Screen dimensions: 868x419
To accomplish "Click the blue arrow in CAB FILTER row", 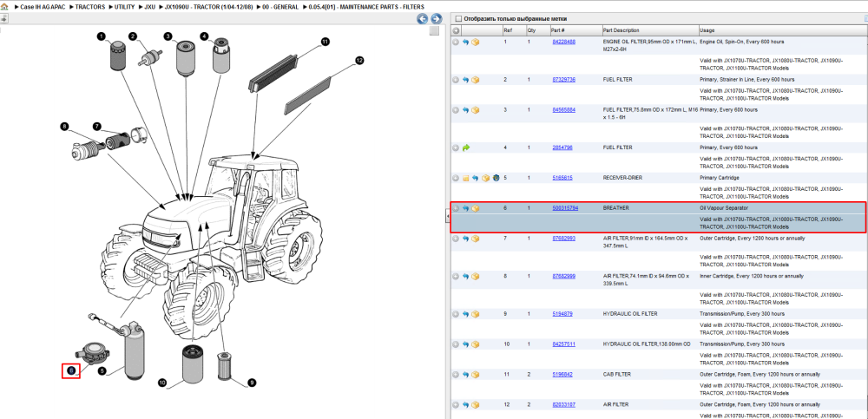I will click(465, 375).
